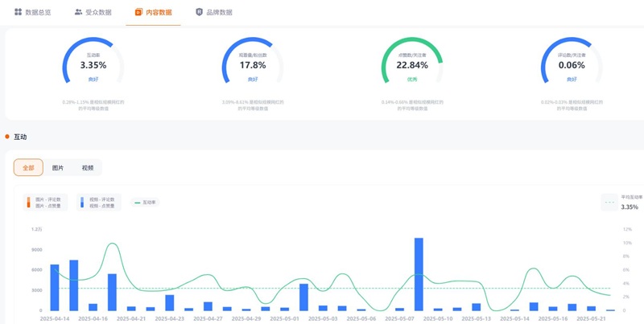The image size is (644, 324).
Task: Filter interactions by 视频
Action: pyautogui.click(x=87, y=168)
